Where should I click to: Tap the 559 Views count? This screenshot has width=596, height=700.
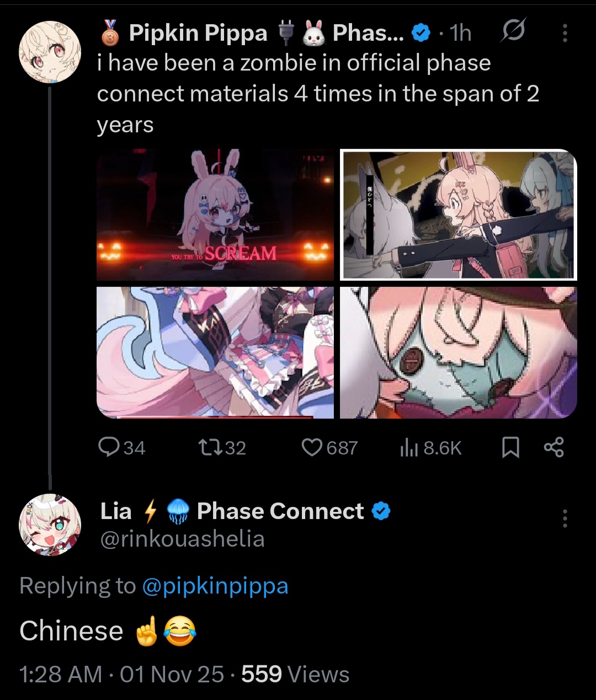click(295, 674)
